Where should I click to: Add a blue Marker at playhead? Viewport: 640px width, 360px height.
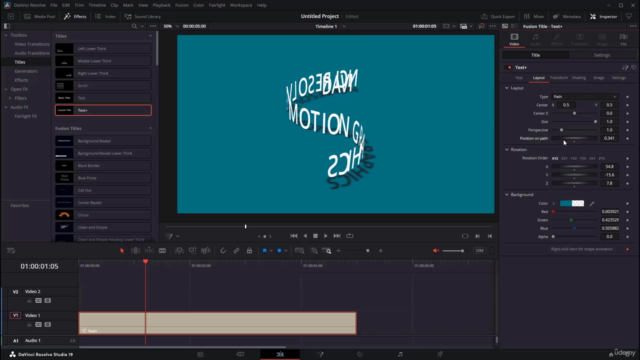click(279, 251)
